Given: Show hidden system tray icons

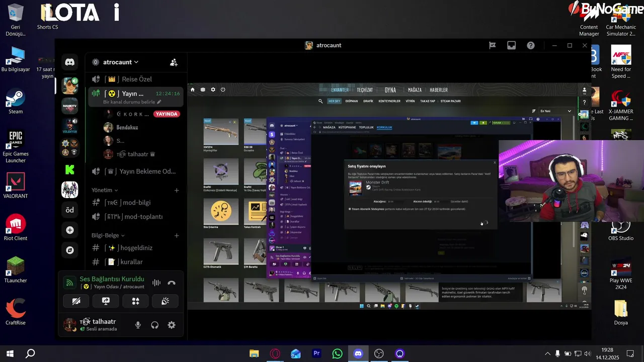Looking at the screenshot, I should pyautogui.click(x=547, y=354).
